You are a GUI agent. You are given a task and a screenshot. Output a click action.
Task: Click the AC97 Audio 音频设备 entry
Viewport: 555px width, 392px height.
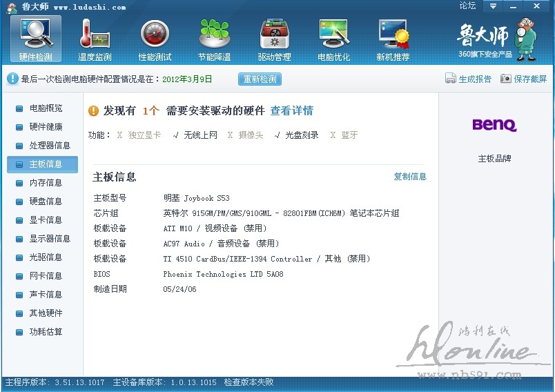221,244
